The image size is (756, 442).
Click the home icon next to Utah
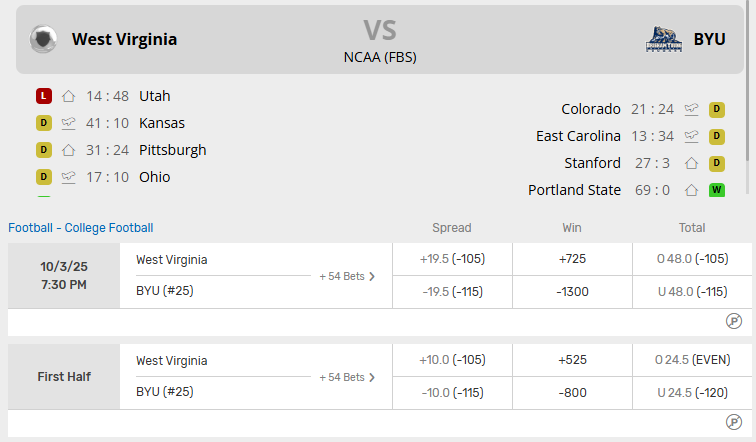click(x=69, y=96)
